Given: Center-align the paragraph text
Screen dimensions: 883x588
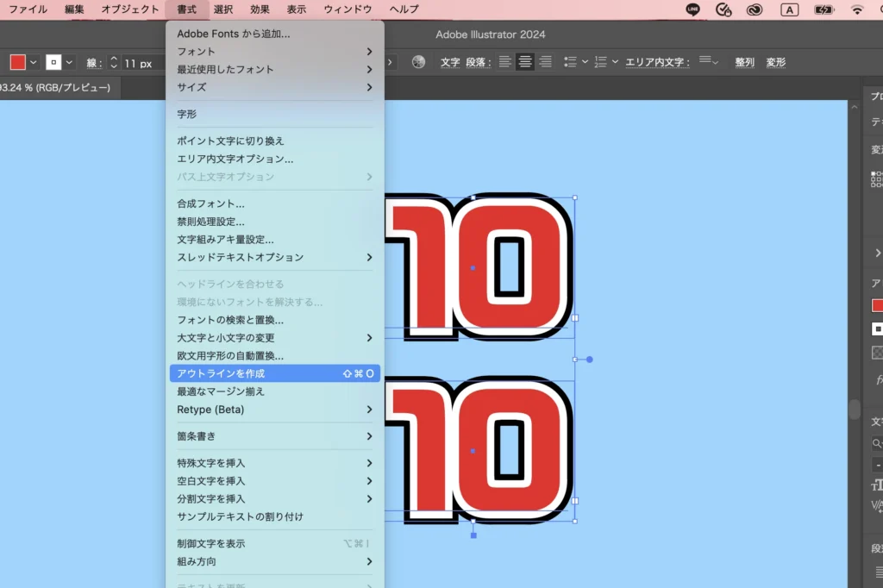Looking at the screenshot, I should pyautogui.click(x=524, y=62).
